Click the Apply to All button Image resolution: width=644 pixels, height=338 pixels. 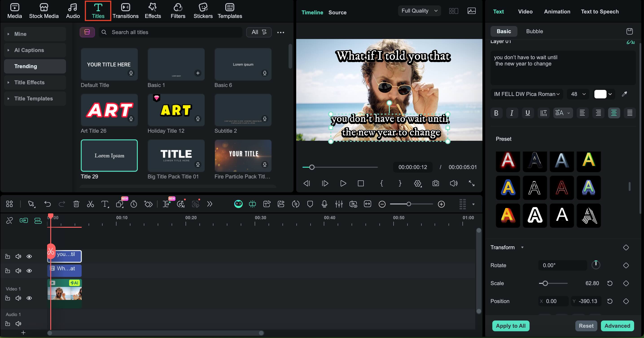(510, 326)
